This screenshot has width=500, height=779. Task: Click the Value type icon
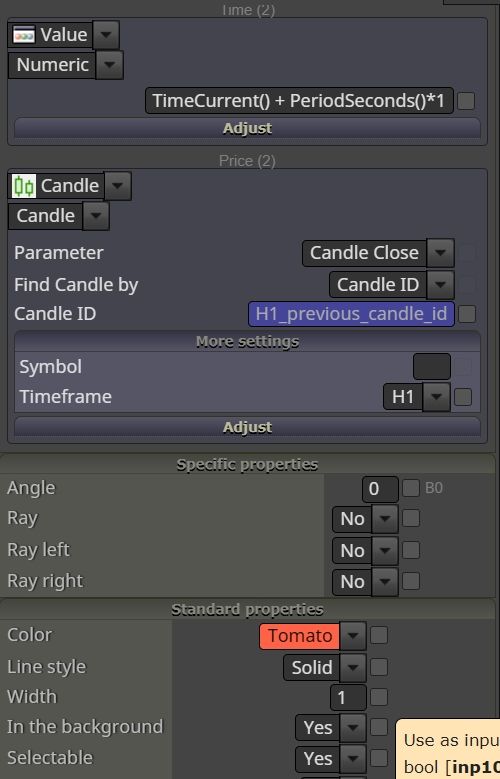point(24,35)
